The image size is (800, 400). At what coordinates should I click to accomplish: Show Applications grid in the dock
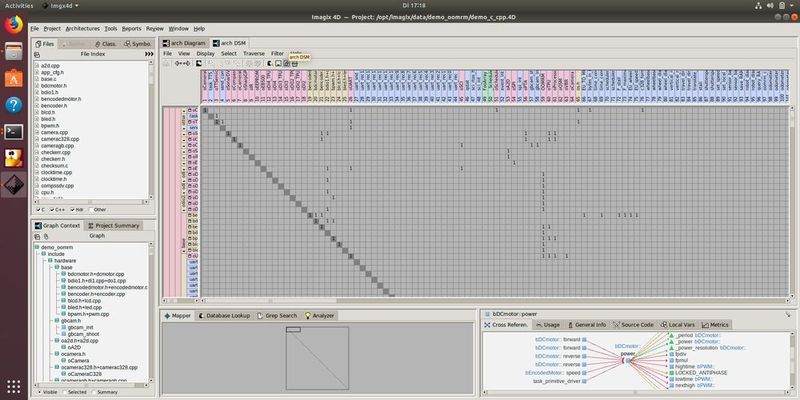click(14, 386)
